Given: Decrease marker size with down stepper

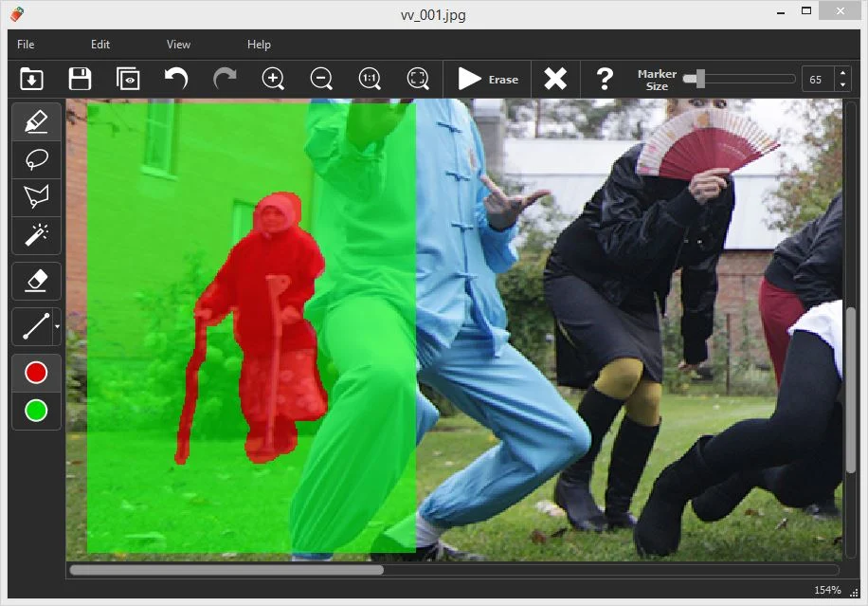Looking at the screenshot, I should (842, 85).
